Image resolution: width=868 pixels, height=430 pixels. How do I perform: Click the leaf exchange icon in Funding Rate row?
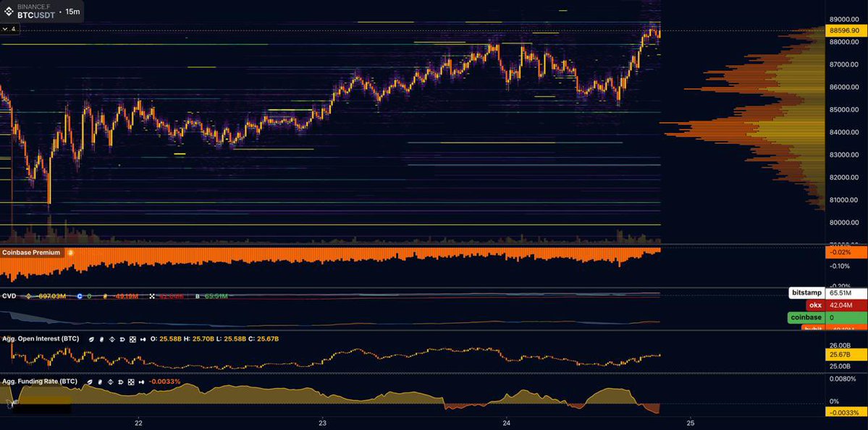(90, 381)
